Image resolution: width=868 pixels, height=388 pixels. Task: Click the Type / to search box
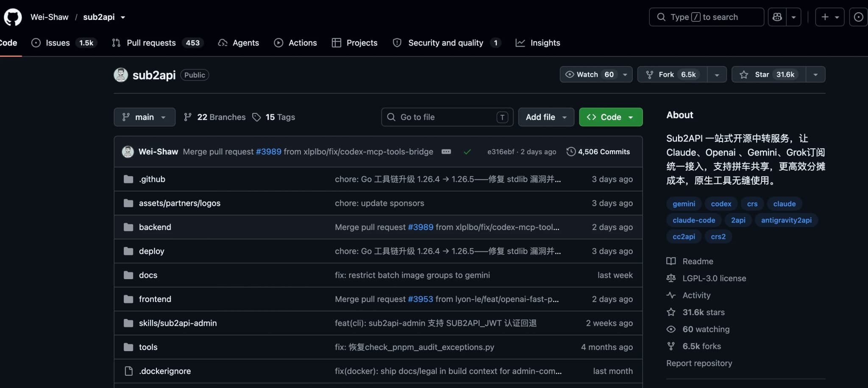[707, 17]
